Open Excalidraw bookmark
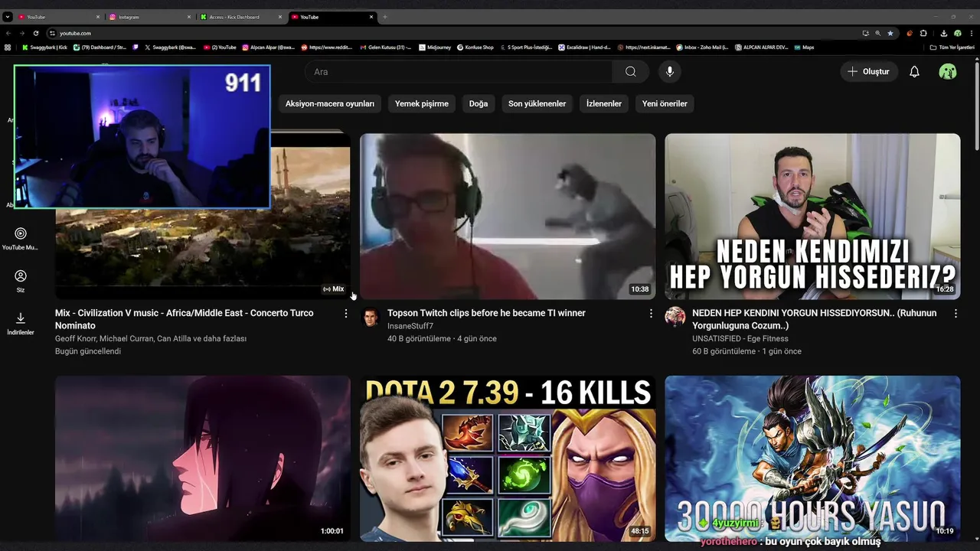This screenshot has width=980, height=551. pyautogui.click(x=584, y=47)
